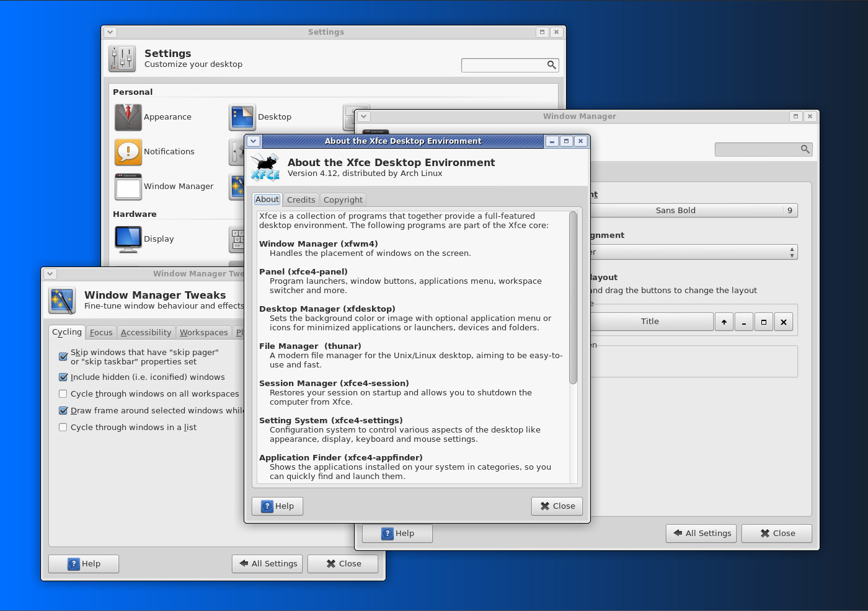Click search magnifier in Window Manager window
Image resolution: width=868 pixels, height=611 pixels.
[x=805, y=149]
